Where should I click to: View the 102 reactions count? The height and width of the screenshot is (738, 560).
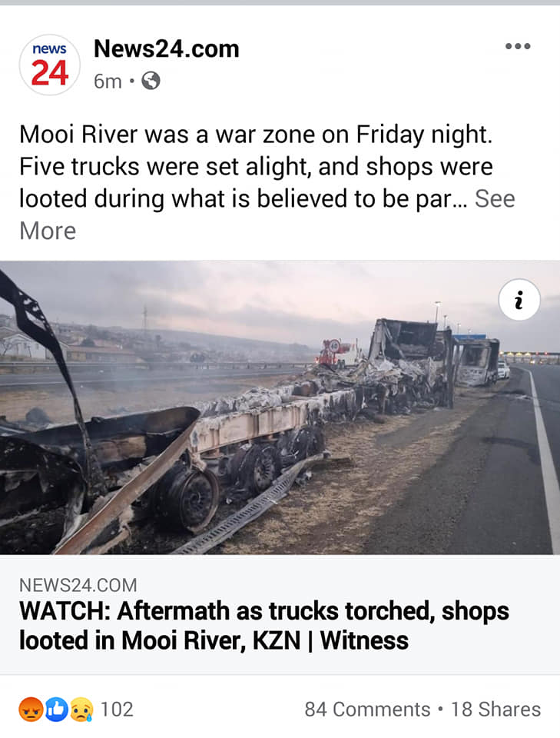pos(117,710)
